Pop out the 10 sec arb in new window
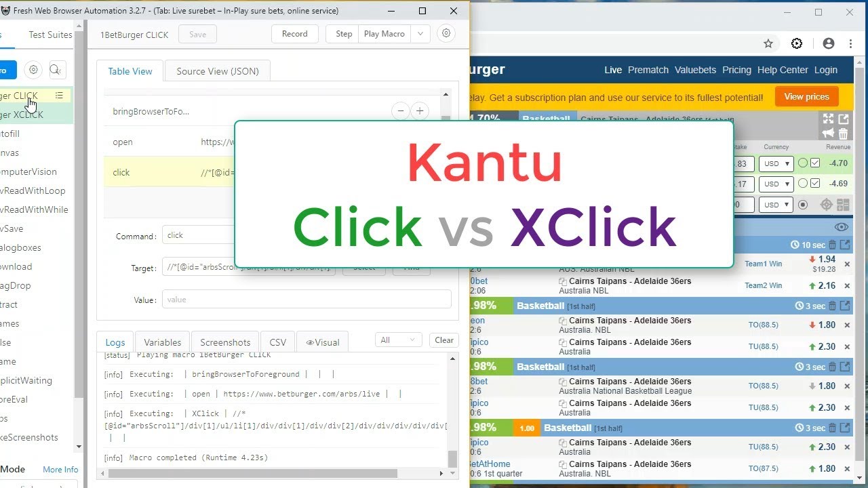Screen dimensions: 868x488 845,245
